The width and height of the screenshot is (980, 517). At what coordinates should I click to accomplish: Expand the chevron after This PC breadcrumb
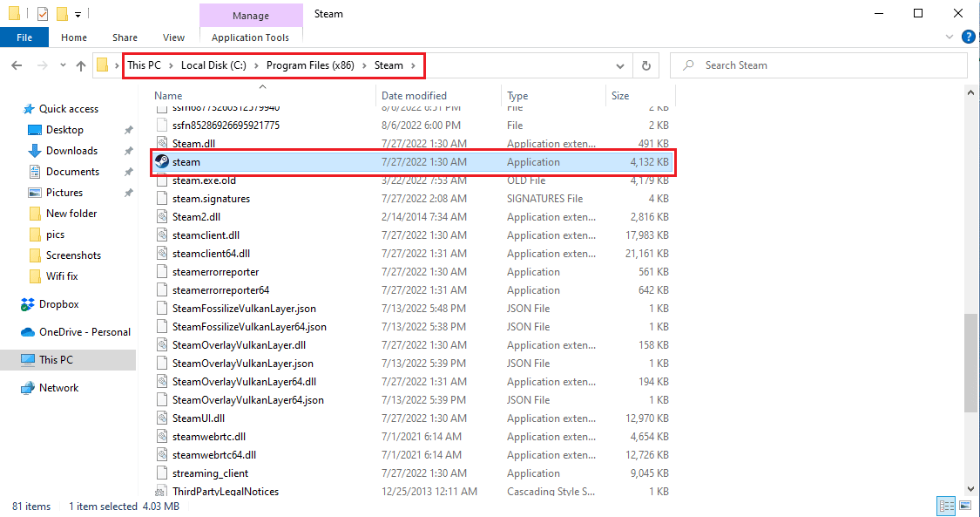coord(171,65)
